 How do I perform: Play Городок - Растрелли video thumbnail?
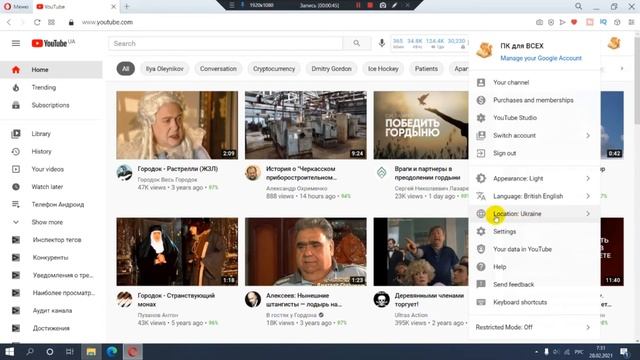[177, 125]
